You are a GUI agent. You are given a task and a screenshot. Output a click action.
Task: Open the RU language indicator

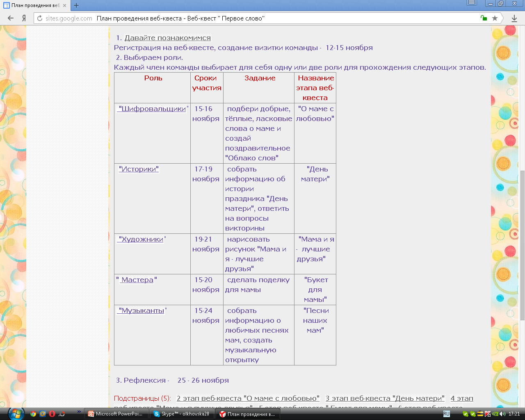(x=447, y=414)
